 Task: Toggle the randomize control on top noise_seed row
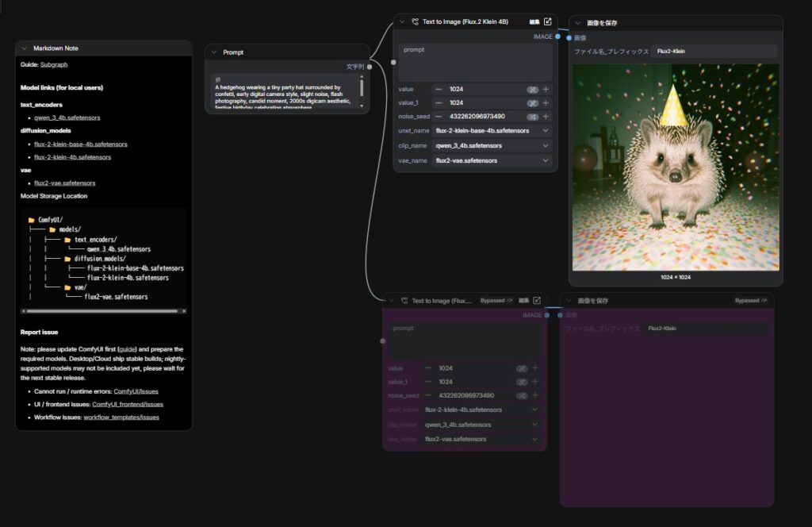click(533, 117)
